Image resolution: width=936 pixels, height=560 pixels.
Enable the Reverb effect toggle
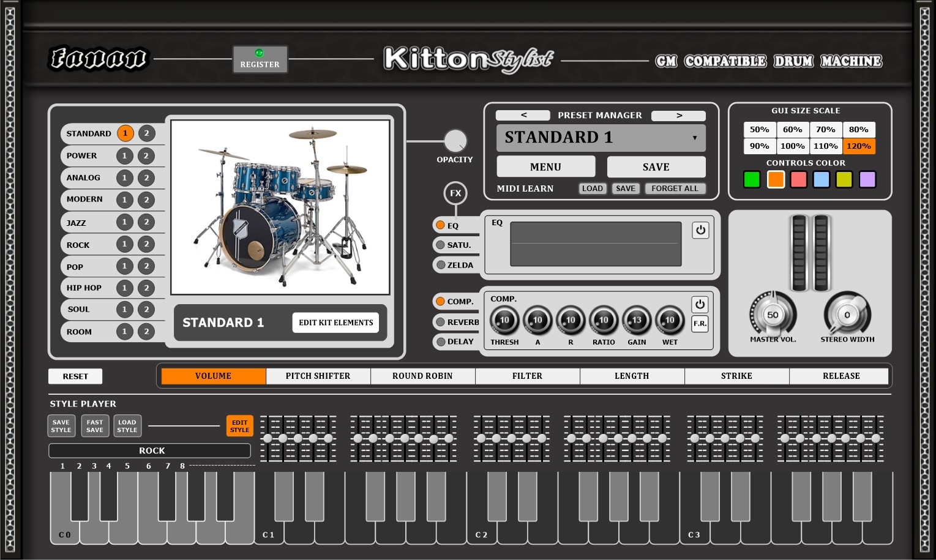coord(441,322)
